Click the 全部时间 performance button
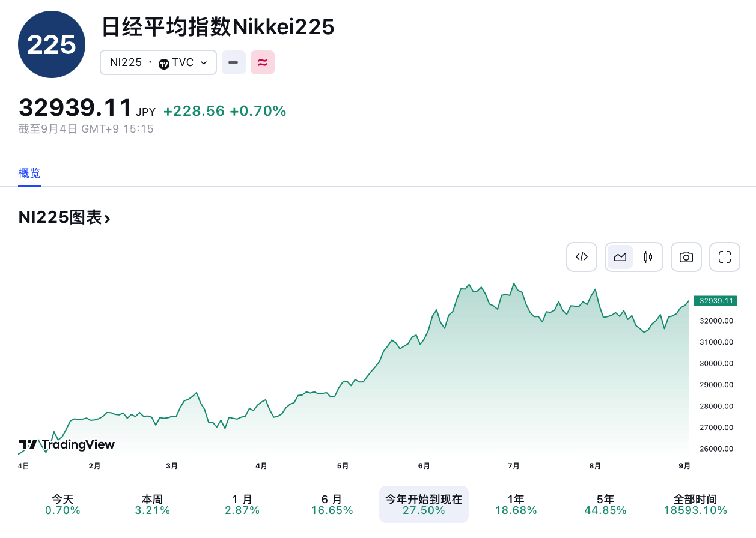Screen dimensions: 756x538 (x=695, y=504)
